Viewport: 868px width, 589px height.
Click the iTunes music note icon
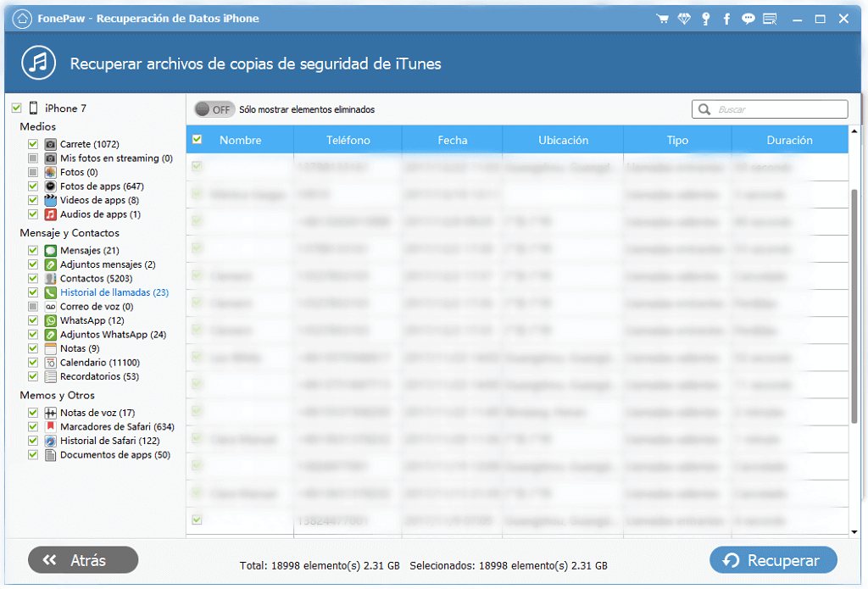click(x=39, y=63)
